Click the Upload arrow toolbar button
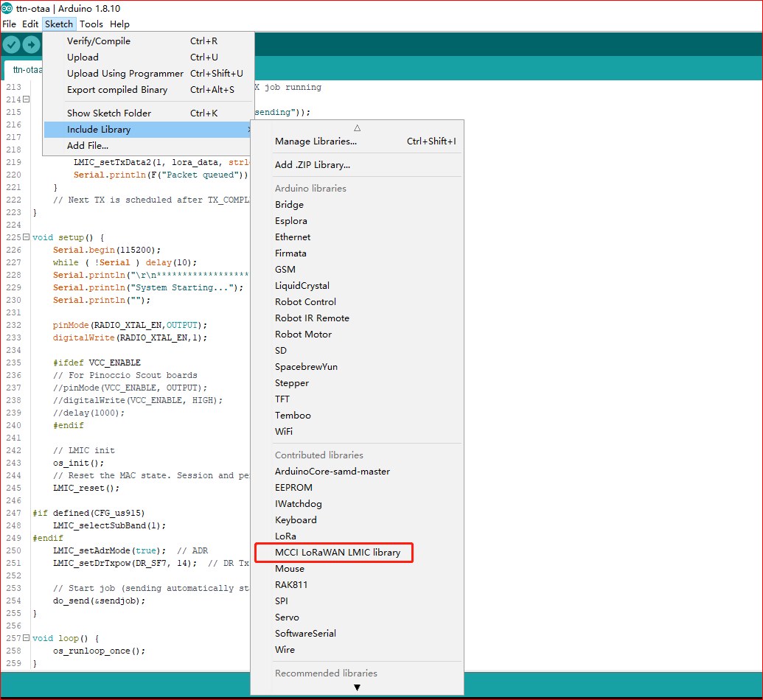The width and height of the screenshot is (763, 700). pyautogui.click(x=31, y=45)
